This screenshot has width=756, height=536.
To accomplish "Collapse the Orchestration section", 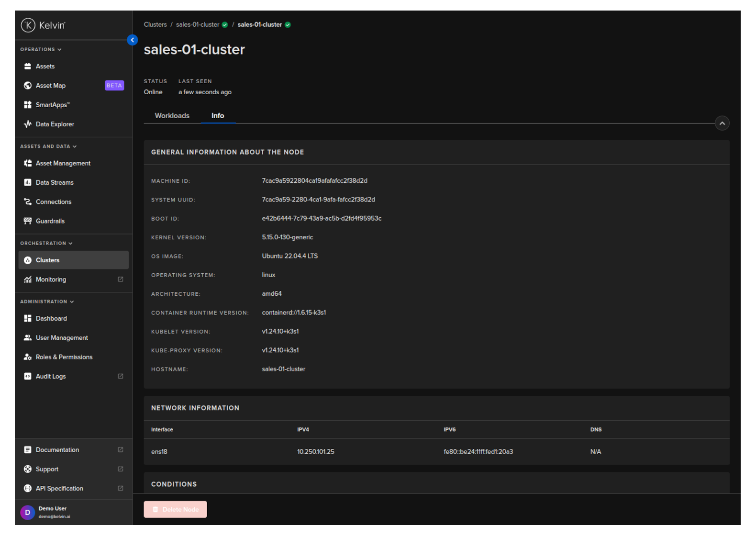I will coord(46,243).
